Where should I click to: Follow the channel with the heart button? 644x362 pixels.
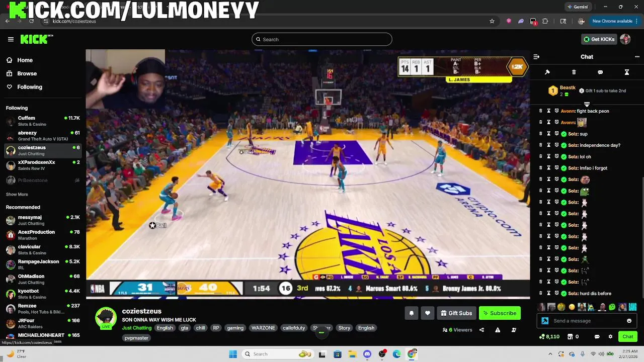(x=428, y=313)
